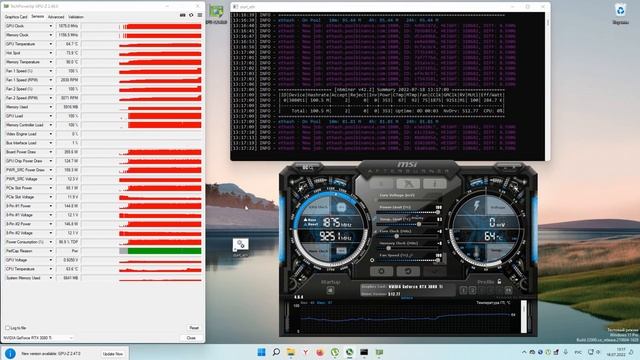Select Afterburner profile slot 1
The width and height of the screenshot is (640, 360).
click(463, 291)
